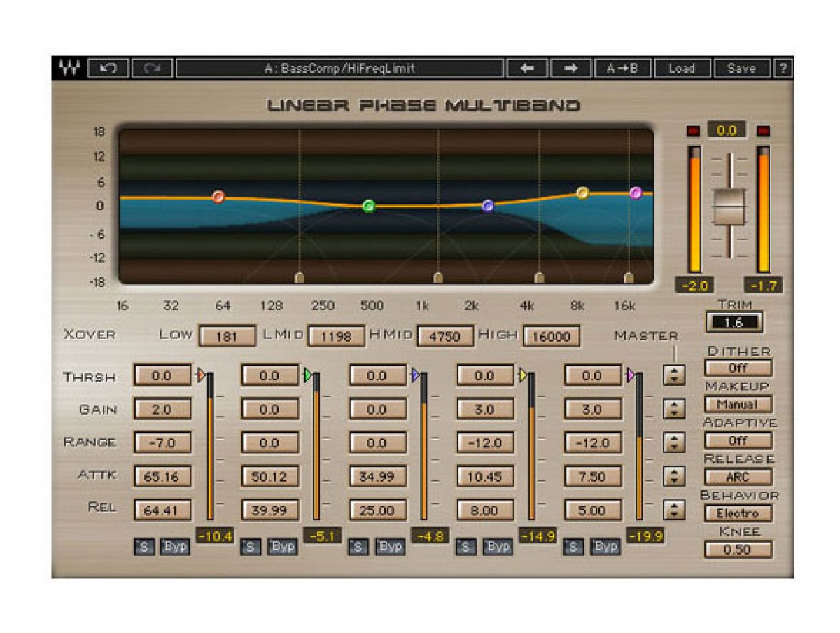Copy setup A to B
Image resolution: width=840 pixels, height=633 pixels.
click(x=622, y=68)
